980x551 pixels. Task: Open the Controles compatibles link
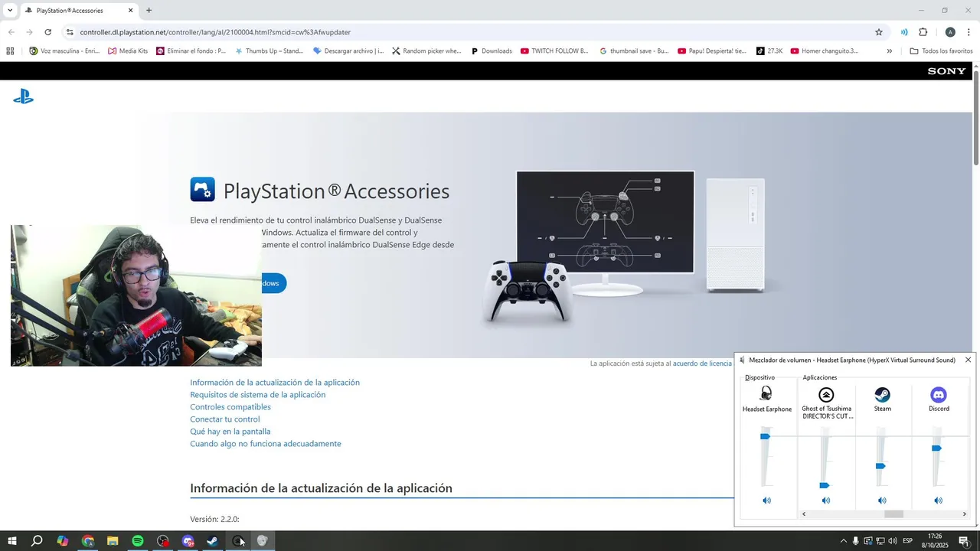230,407
